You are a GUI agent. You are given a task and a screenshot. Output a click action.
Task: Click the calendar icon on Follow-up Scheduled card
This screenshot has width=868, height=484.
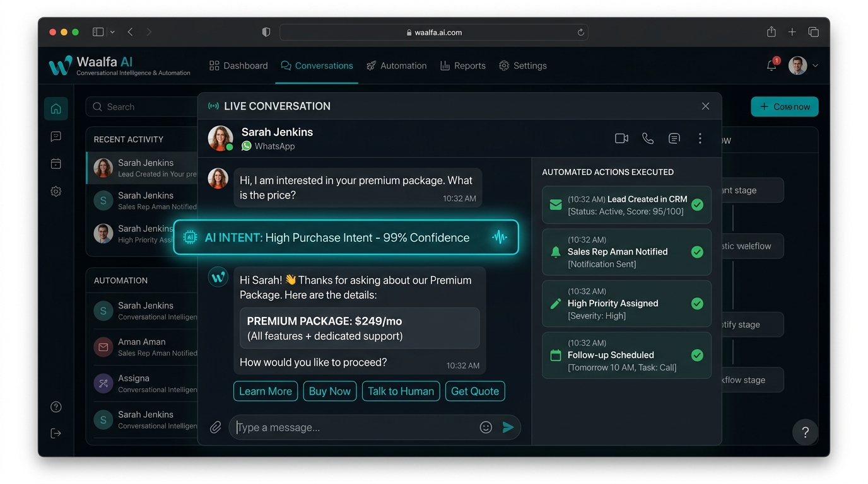(556, 355)
